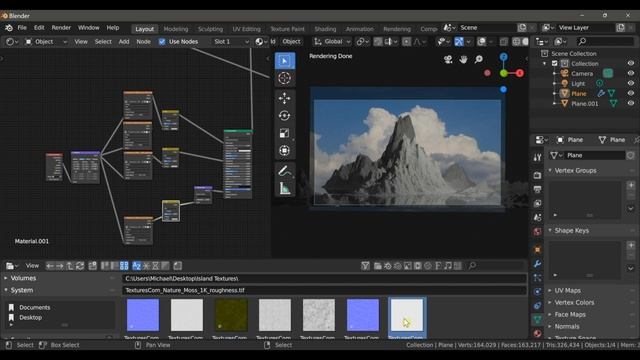Hide the Camera object
This screenshot has height=360, width=640.
point(631,73)
